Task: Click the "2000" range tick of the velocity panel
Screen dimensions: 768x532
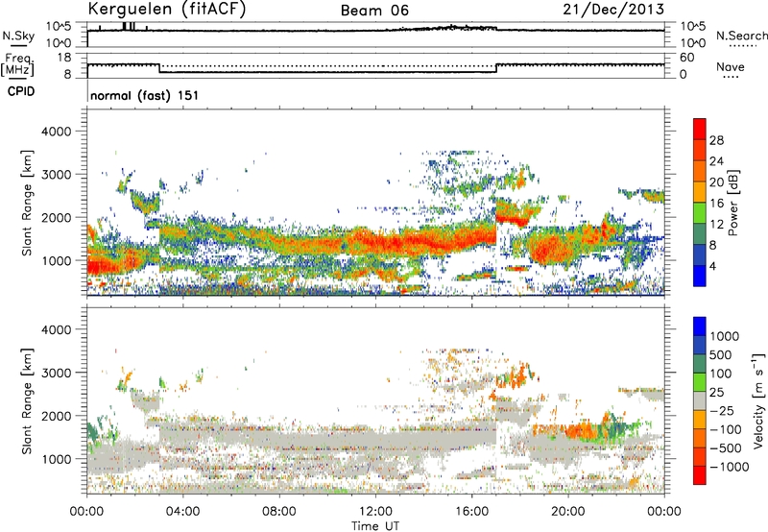Action: pyautogui.click(x=56, y=416)
